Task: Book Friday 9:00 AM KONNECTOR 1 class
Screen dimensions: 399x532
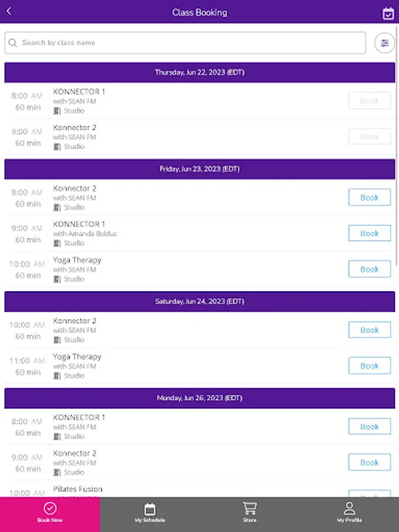Action: click(369, 233)
